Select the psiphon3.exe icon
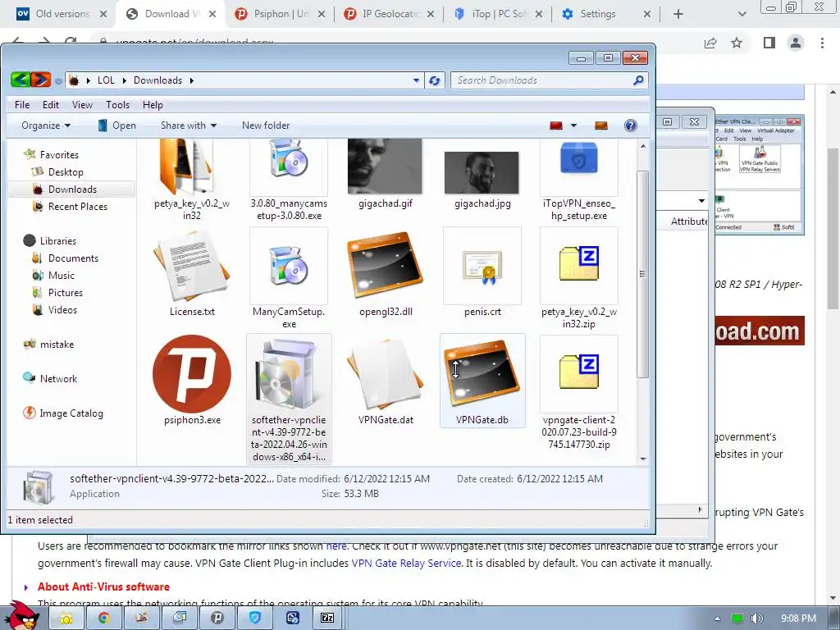Screen dimensions: 840x630 [x=192, y=374]
